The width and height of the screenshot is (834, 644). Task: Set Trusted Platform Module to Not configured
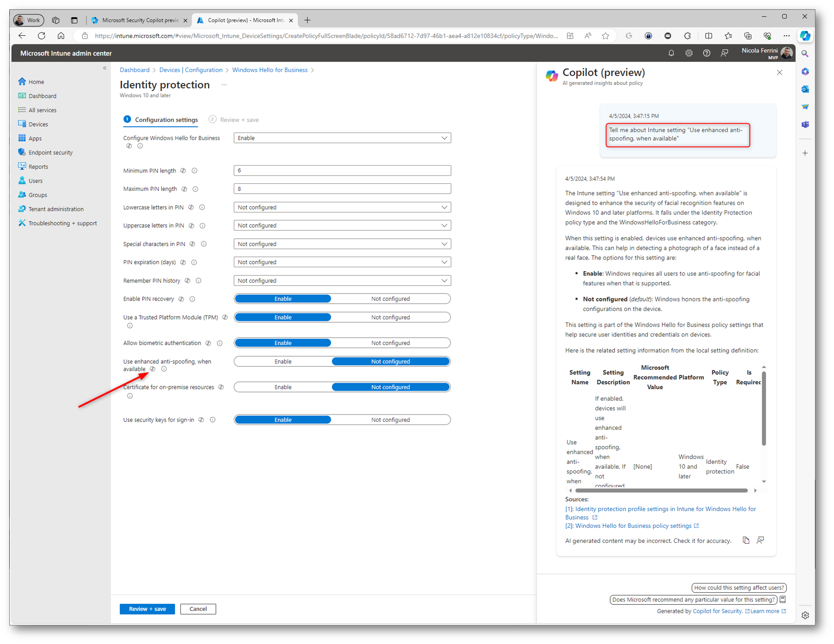tap(390, 317)
